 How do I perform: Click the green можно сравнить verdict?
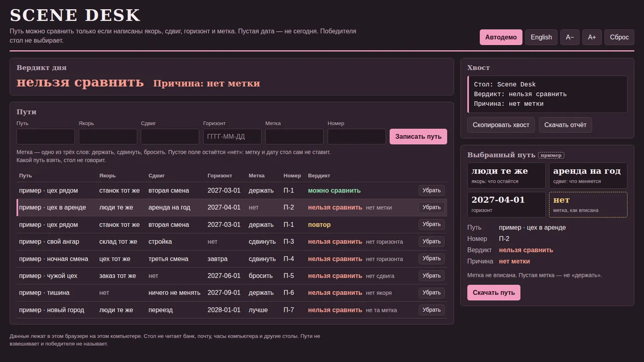(x=334, y=191)
